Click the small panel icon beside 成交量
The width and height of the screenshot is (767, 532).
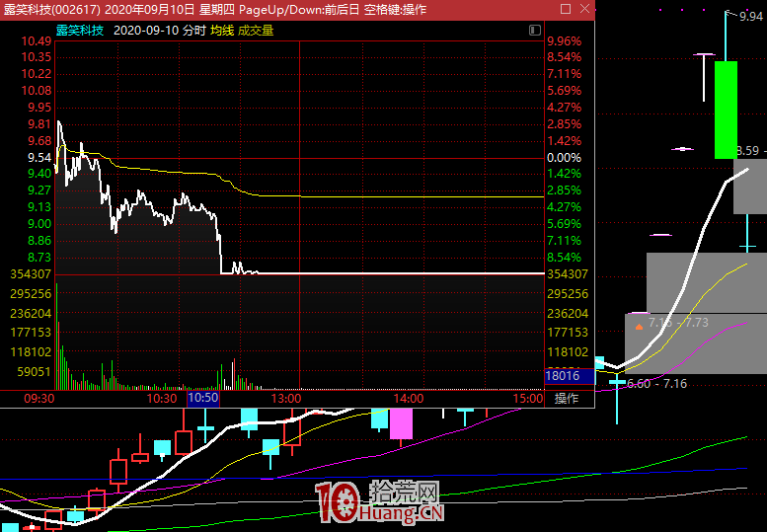coord(534,31)
